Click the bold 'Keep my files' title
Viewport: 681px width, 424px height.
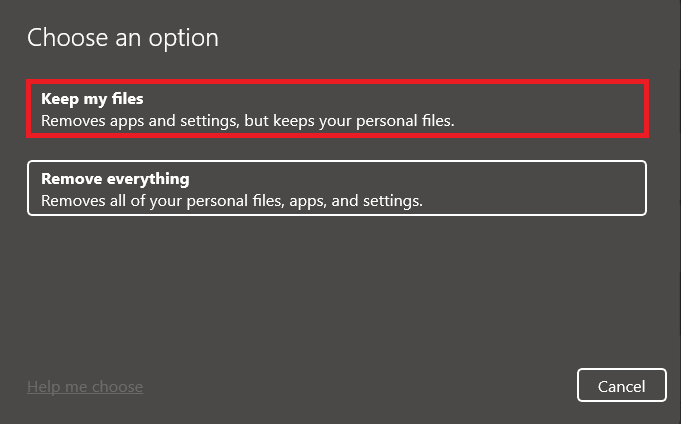pos(92,99)
